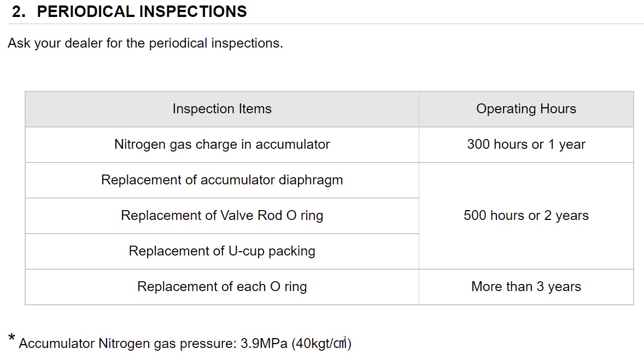Viewport: 644px width, 360px height.
Task: Click the word INSPECTIONS in the heading
Action: pyautogui.click(x=193, y=11)
